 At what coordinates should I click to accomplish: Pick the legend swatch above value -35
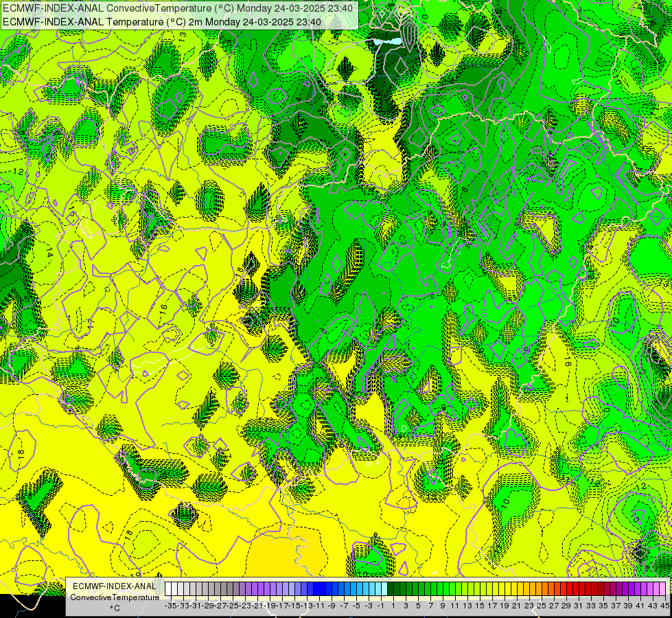coord(168,588)
